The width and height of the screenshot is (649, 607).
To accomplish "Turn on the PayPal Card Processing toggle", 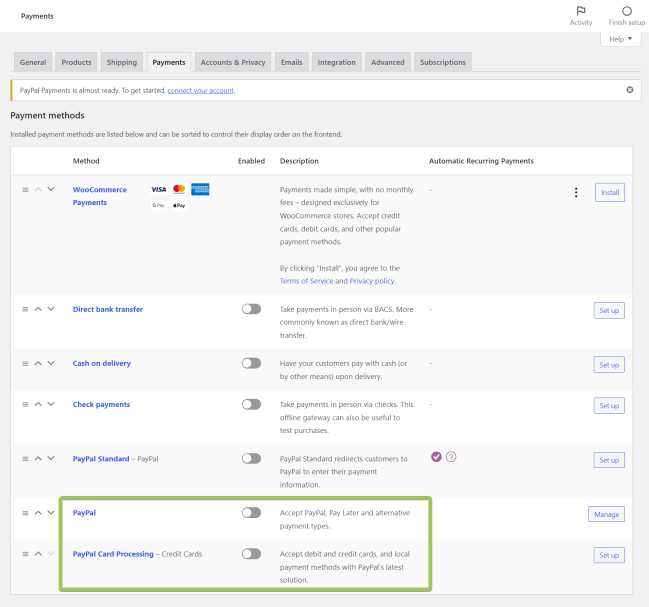I will coord(251,554).
